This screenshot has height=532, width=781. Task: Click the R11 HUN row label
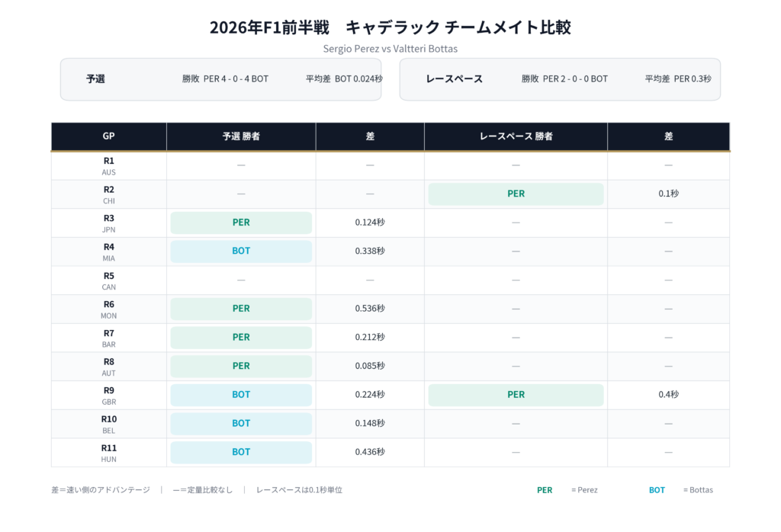[x=108, y=453]
